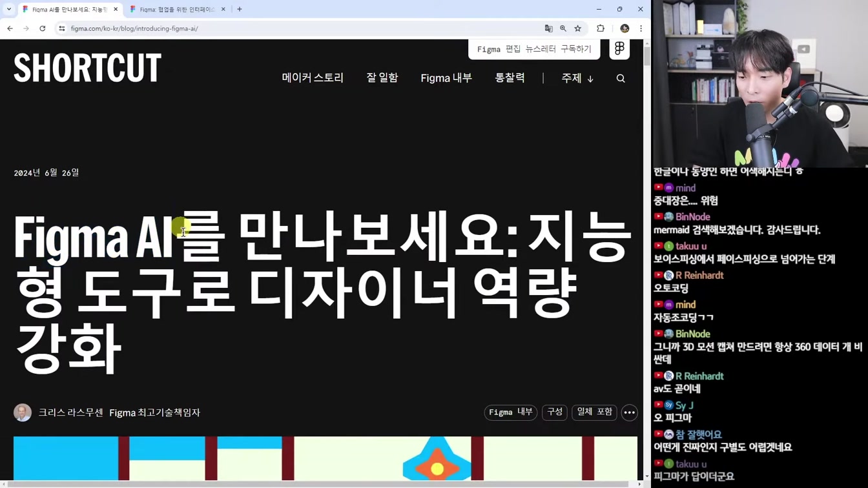This screenshot has height=488, width=868.
Task: Click the translate page icon
Action: (549, 28)
